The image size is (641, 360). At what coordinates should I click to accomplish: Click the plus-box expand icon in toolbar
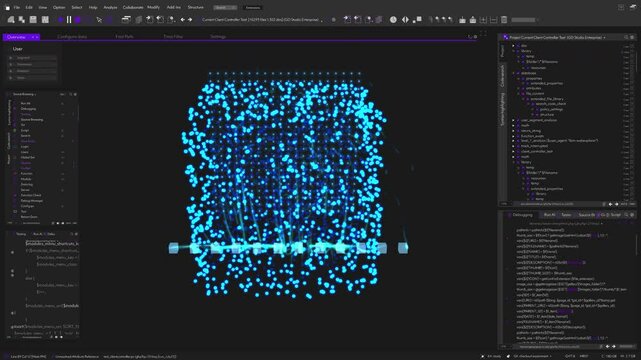(483, 20)
